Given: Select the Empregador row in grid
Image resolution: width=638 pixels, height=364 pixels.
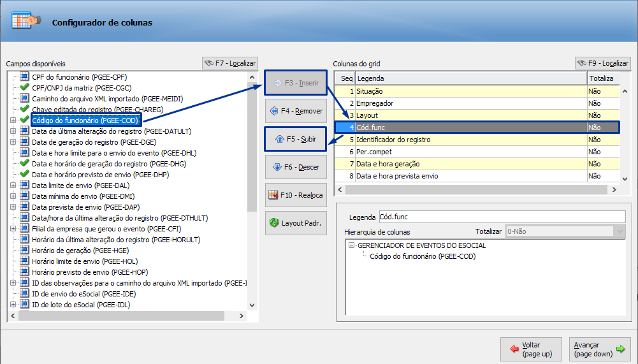Looking at the screenshot, I should (x=477, y=103).
